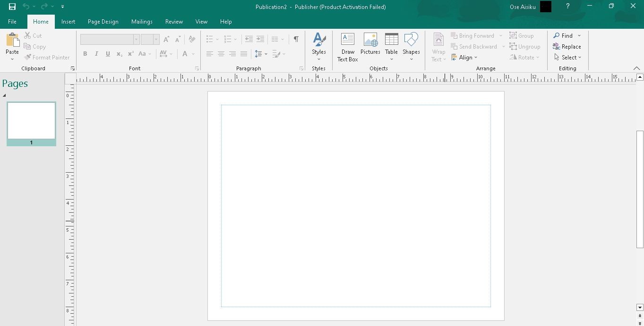Open the Styles gallery
The width and height of the screenshot is (644, 326).
(x=319, y=47)
